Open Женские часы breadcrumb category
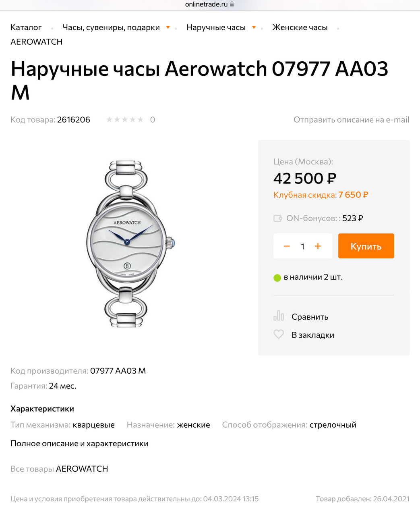This screenshot has height=516, width=420. [300, 27]
